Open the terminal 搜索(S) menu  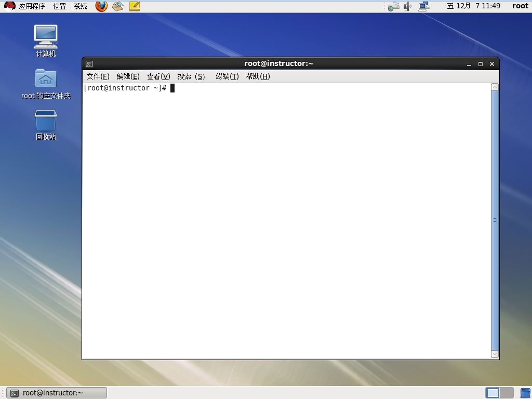pyautogui.click(x=191, y=77)
